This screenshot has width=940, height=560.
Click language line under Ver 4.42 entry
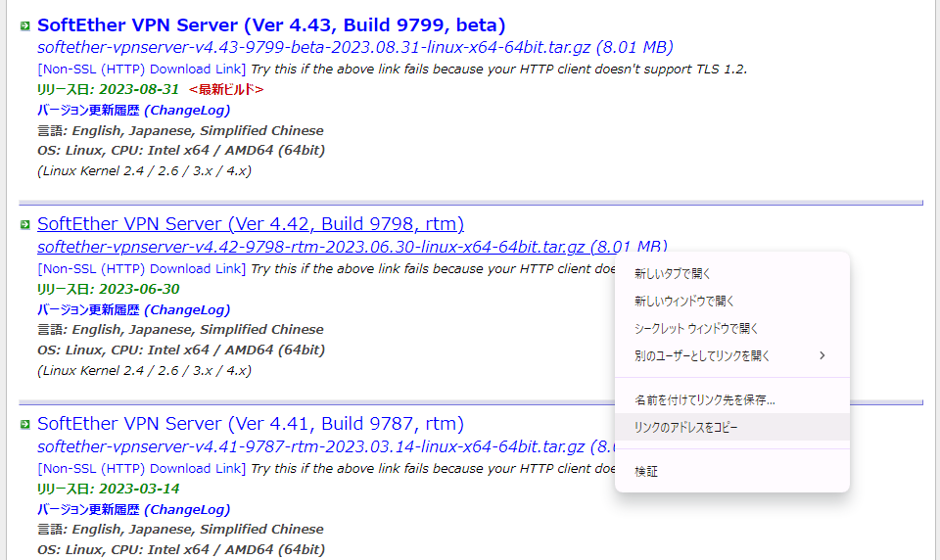pos(180,330)
